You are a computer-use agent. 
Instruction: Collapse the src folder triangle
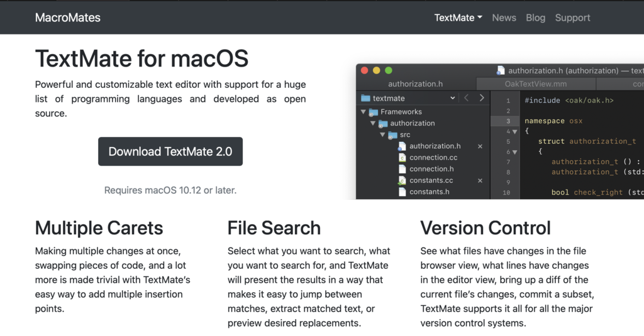pyautogui.click(x=382, y=134)
